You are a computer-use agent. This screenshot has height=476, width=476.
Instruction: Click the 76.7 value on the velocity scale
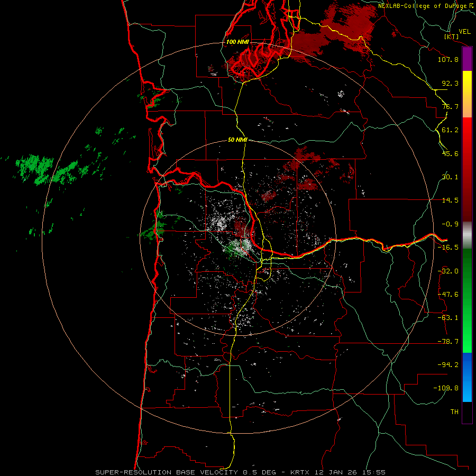coord(450,106)
